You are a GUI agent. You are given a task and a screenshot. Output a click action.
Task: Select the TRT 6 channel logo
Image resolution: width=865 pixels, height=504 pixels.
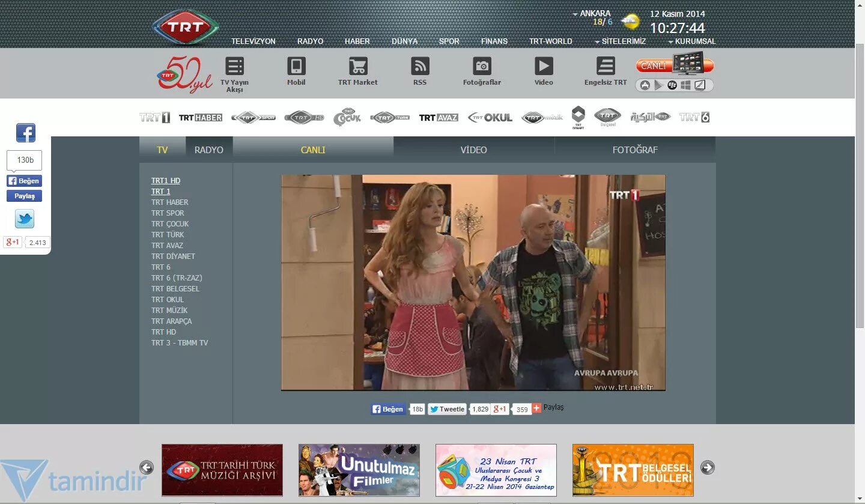(694, 117)
